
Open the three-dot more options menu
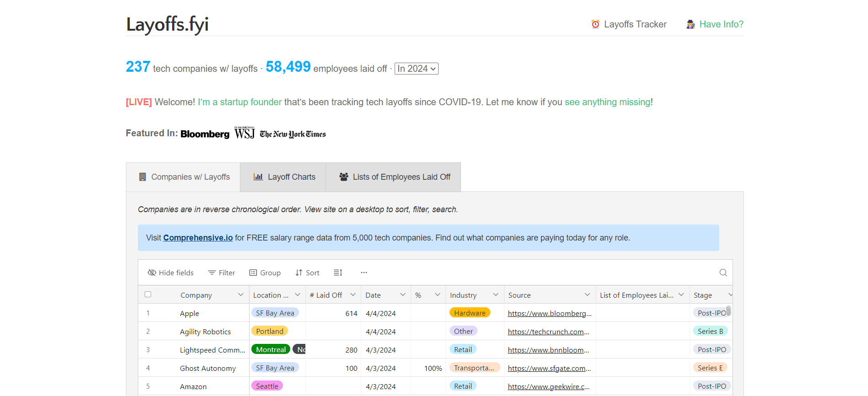(364, 273)
